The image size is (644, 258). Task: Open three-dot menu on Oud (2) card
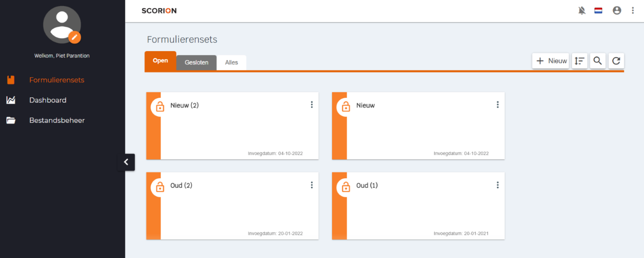coord(312,185)
